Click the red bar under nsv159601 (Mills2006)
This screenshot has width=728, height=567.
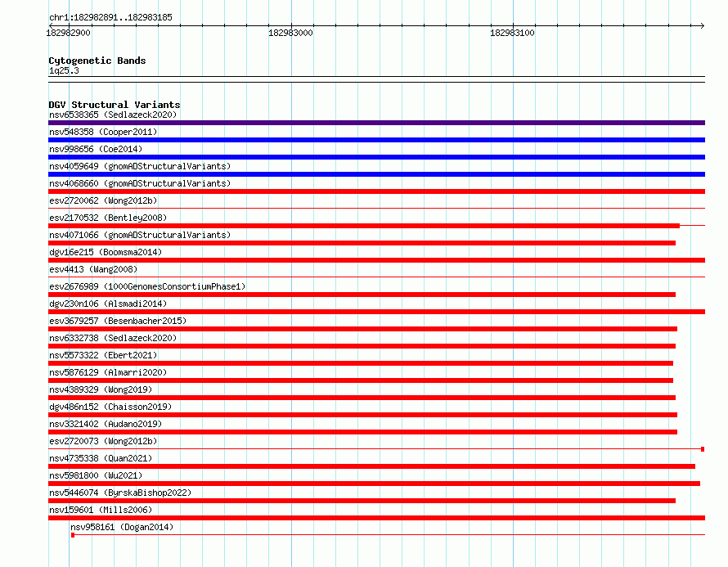point(376,518)
